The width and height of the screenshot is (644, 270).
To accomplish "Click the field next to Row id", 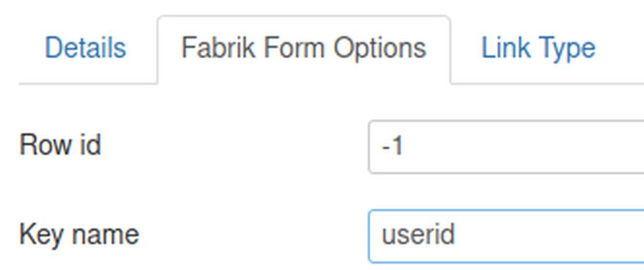I will 506,146.
